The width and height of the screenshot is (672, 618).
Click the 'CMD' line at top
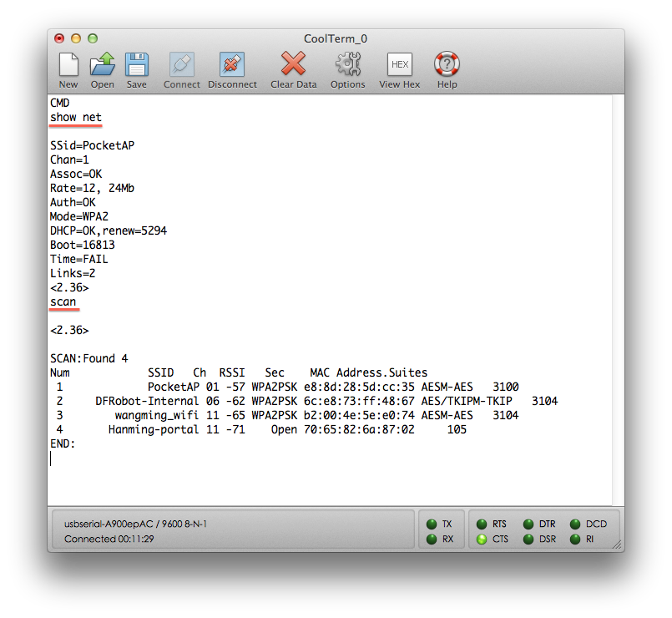coord(59,103)
